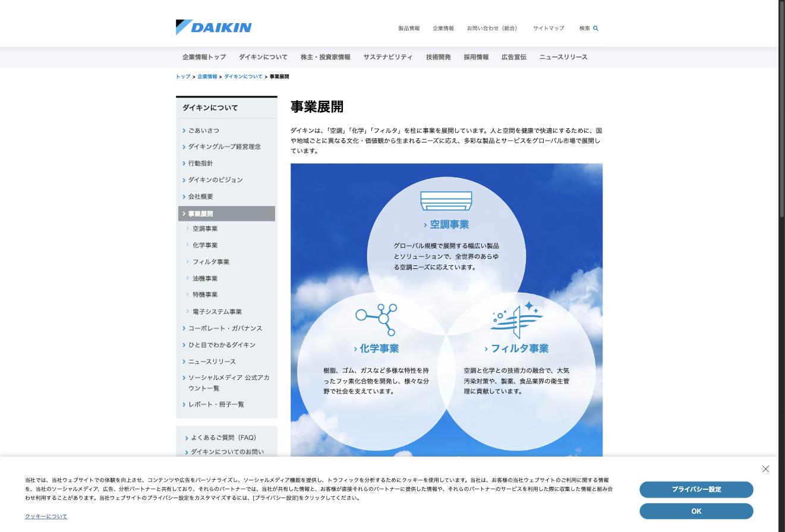785x532 pixels.
Task: Click the search magnifier icon
Action: (595, 28)
